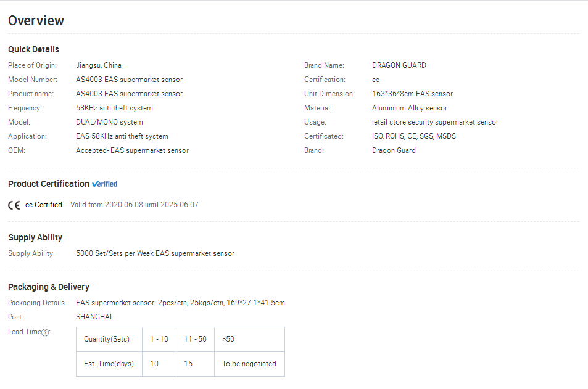Select the 'Dragon Guard' value beside Brand
This screenshot has height=389, width=588.
point(394,150)
